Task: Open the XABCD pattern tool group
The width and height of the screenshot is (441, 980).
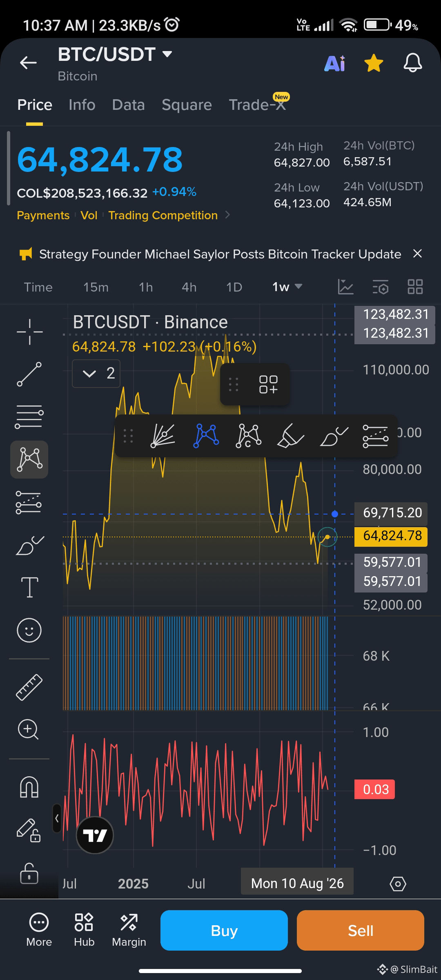Action: point(29,459)
